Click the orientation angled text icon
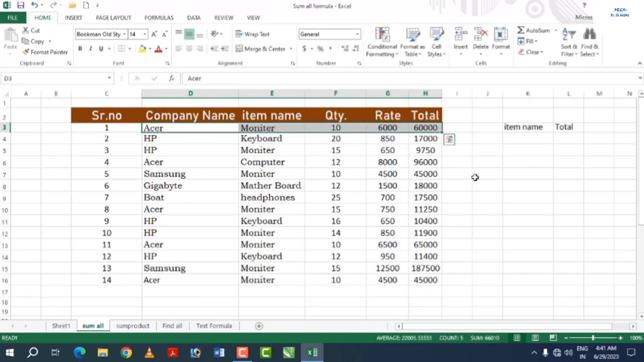This screenshot has width=644, height=362. [x=214, y=34]
